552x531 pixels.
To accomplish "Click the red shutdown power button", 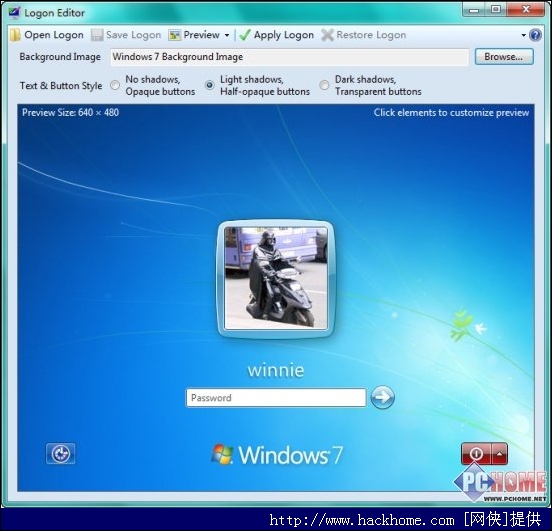I will [476, 454].
